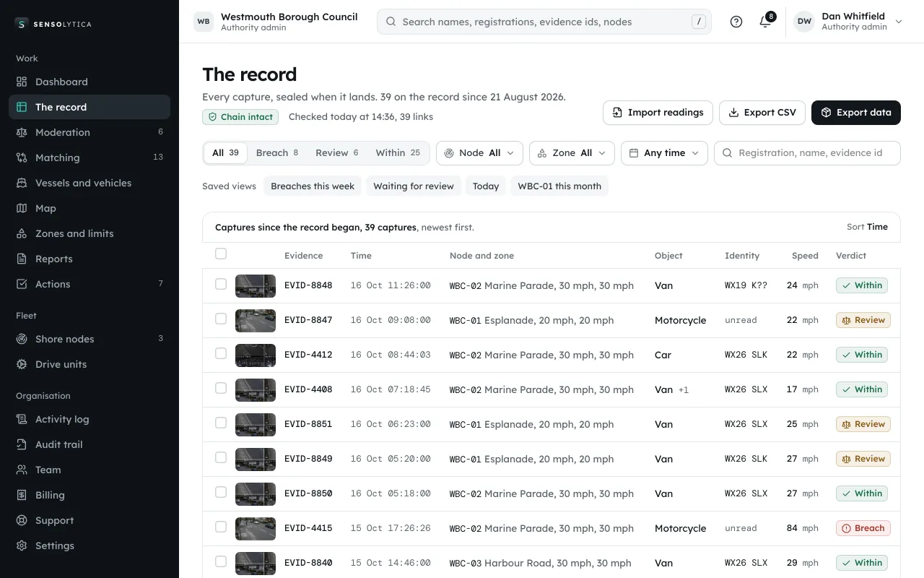Click the Export CSV button

click(762, 113)
